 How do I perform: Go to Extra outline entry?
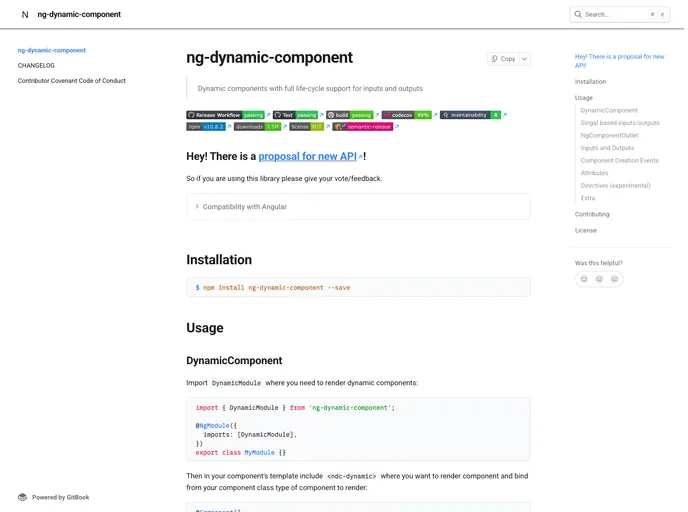[x=588, y=198]
